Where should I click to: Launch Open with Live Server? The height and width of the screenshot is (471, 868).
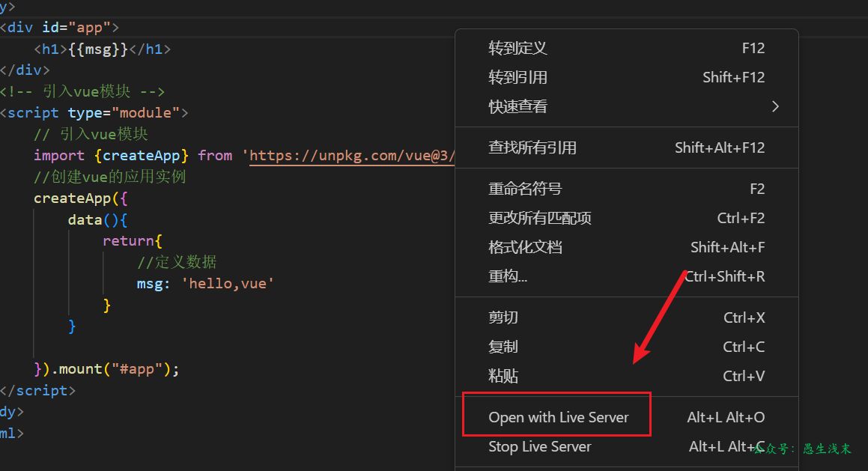click(x=558, y=417)
